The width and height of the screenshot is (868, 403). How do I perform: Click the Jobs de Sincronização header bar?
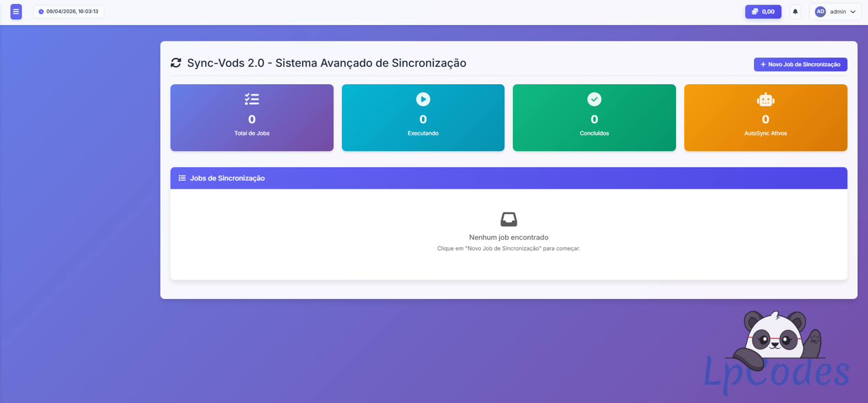[508, 178]
